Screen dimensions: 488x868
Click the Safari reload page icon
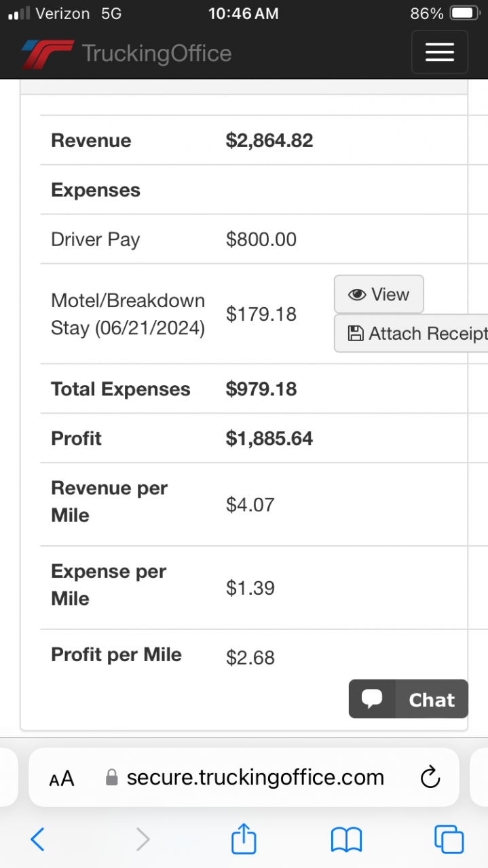(430, 777)
